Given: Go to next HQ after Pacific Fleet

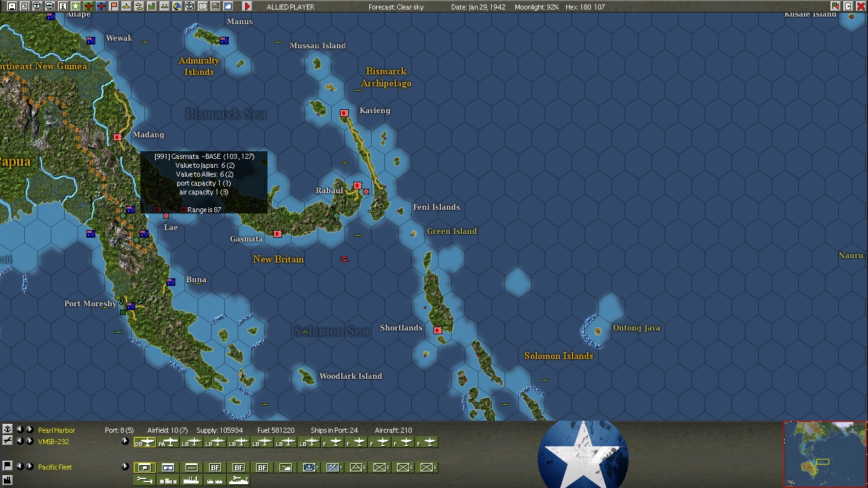Looking at the screenshot, I should (29, 466).
